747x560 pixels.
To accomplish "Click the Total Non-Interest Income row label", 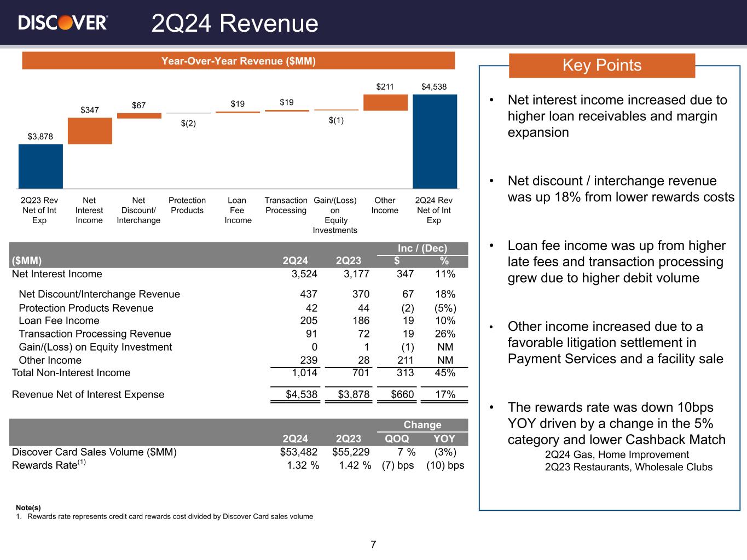I will click(71, 373).
